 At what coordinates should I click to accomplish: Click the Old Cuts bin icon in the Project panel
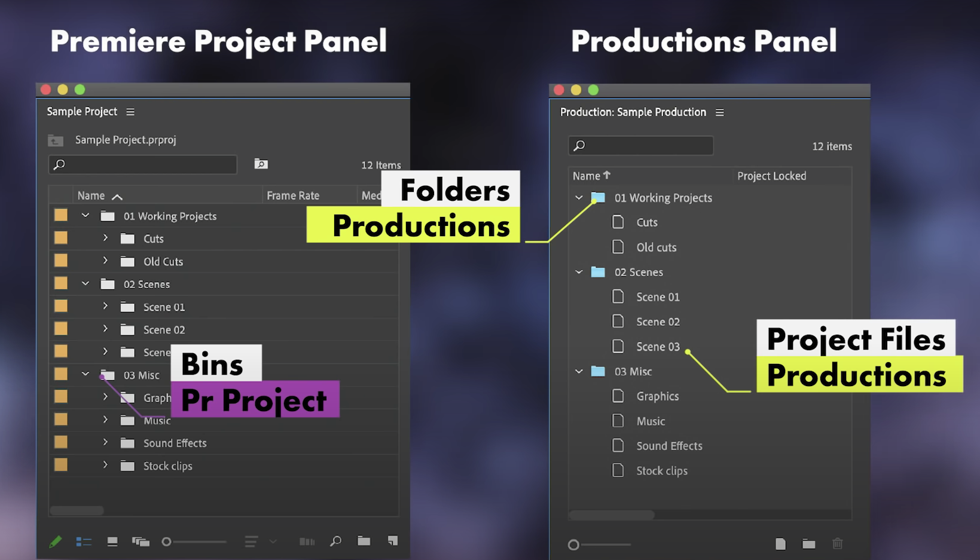(127, 262)
